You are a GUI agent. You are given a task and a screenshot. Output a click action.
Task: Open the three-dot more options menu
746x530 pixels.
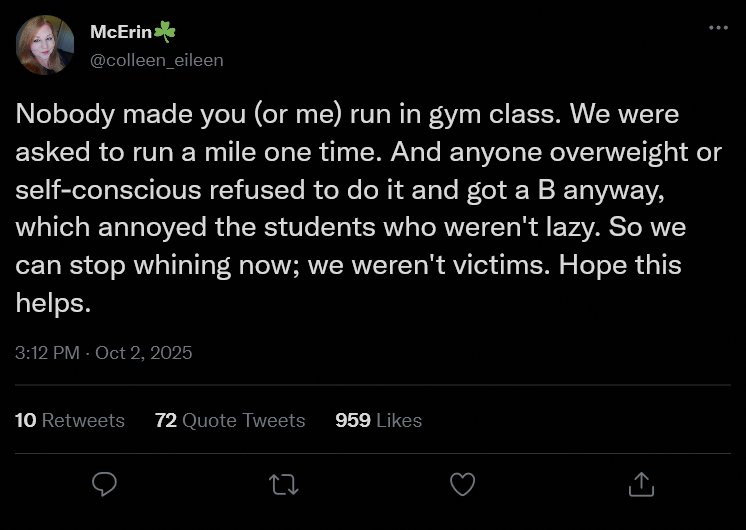coord(718,28)
